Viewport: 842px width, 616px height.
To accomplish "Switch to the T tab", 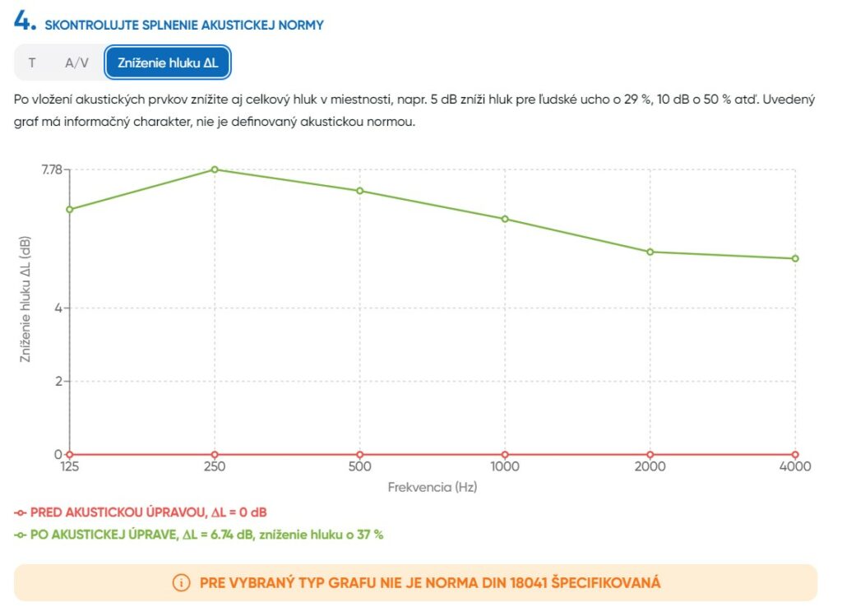I will coord(32,63).
